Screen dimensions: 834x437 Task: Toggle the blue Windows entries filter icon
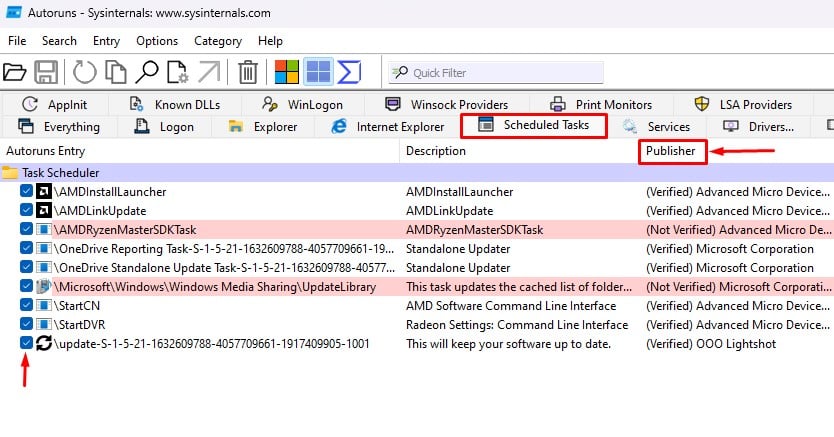pyautogui.click(x=319, y=72)
